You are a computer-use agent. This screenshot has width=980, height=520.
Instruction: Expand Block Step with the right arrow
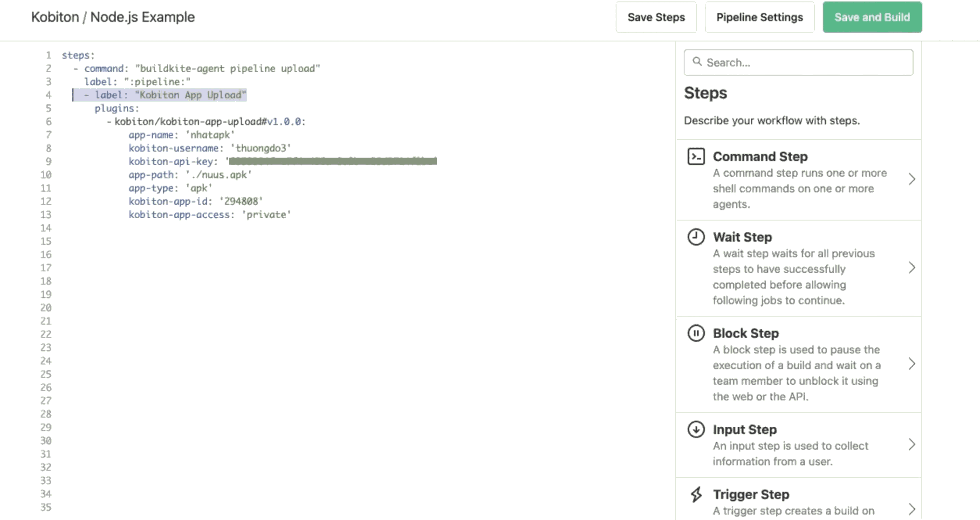912,364
